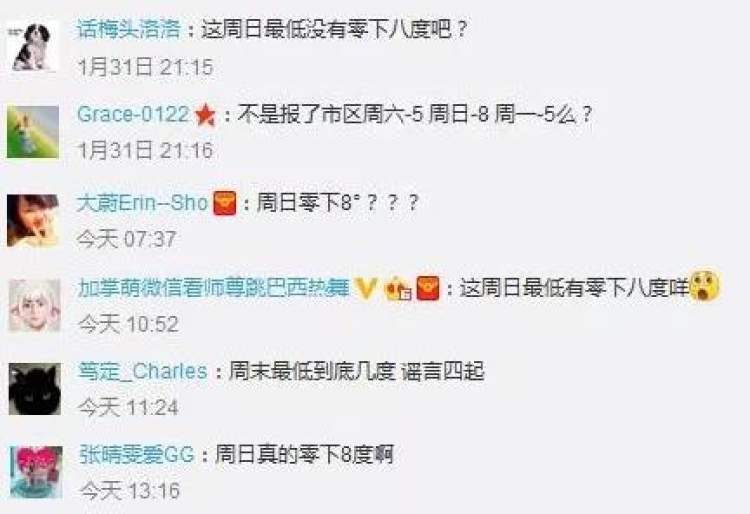Click the Grace-0122 username link
This screenshot has width=750, height=514.
(x=133, y=114)
